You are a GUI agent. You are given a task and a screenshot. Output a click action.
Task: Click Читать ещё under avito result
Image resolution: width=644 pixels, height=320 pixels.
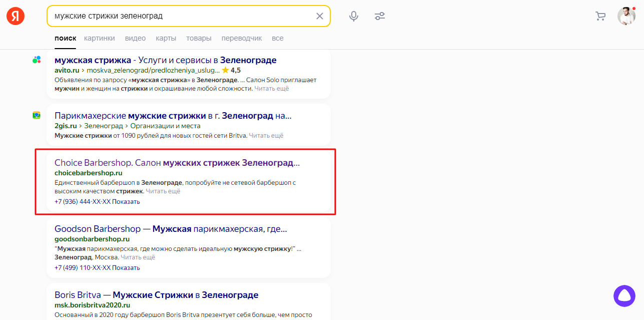coord(272,88)
